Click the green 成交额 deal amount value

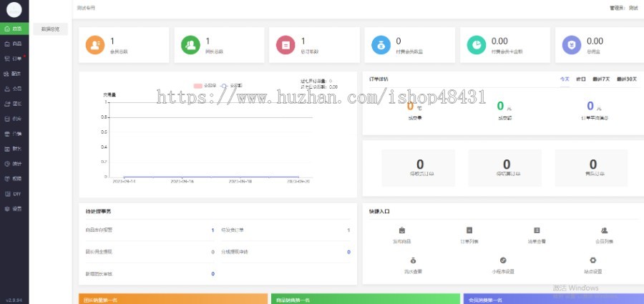pos(500,107)
